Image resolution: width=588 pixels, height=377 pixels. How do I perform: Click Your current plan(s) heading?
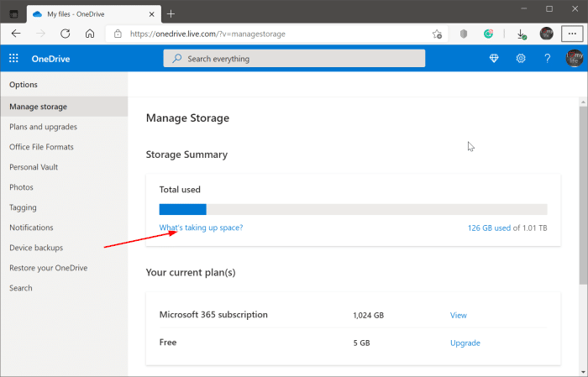tap(191, 272)
